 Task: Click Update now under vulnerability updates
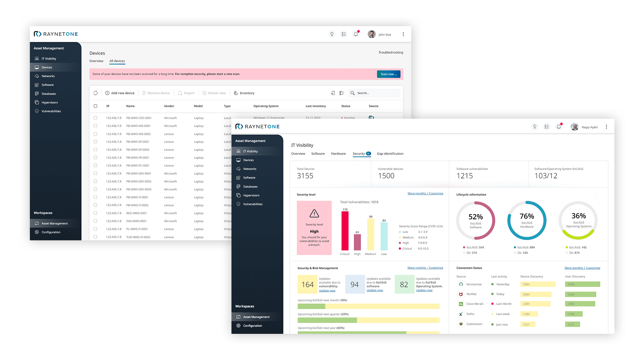click(327, 291)
